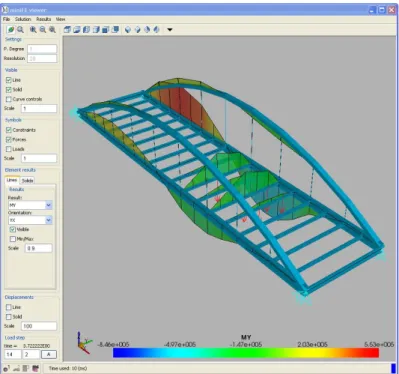Open the Result dropdown showing MY
The width and height of the screenshot is (399, 374).
tap(30, 205)
